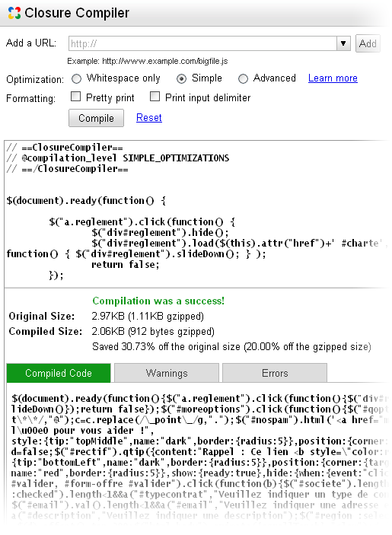Click the 'Closure Compiler' title text
The image size is (392, 535).
pyautogui.click(x=77, y=13)
